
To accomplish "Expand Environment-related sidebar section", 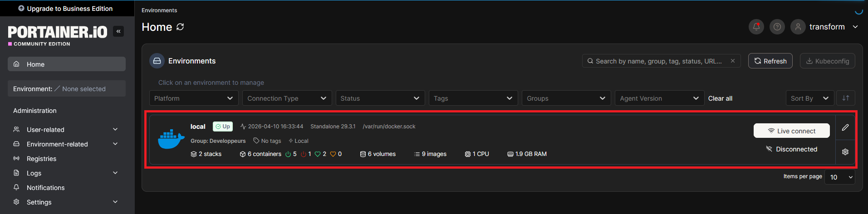I will [x=67, y=144].
